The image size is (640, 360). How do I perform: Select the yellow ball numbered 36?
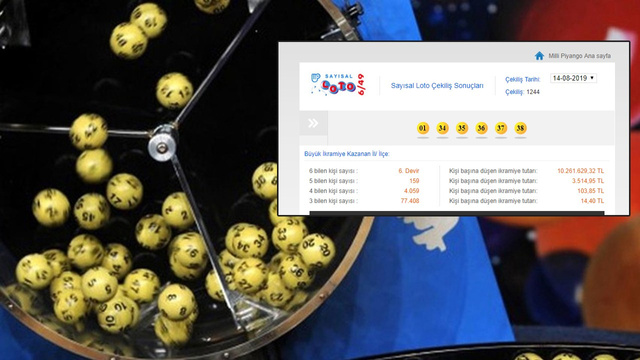pos(481,128)
